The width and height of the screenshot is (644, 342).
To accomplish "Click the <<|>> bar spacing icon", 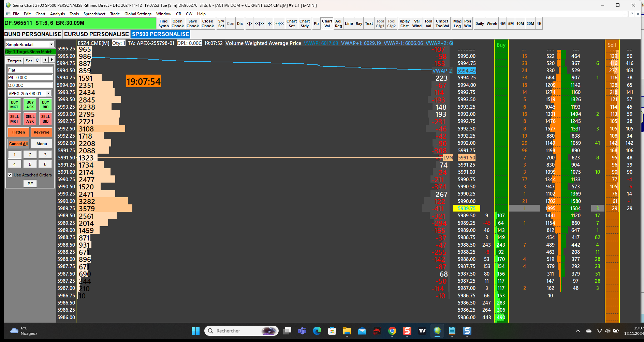I will [x=259, y=24].
